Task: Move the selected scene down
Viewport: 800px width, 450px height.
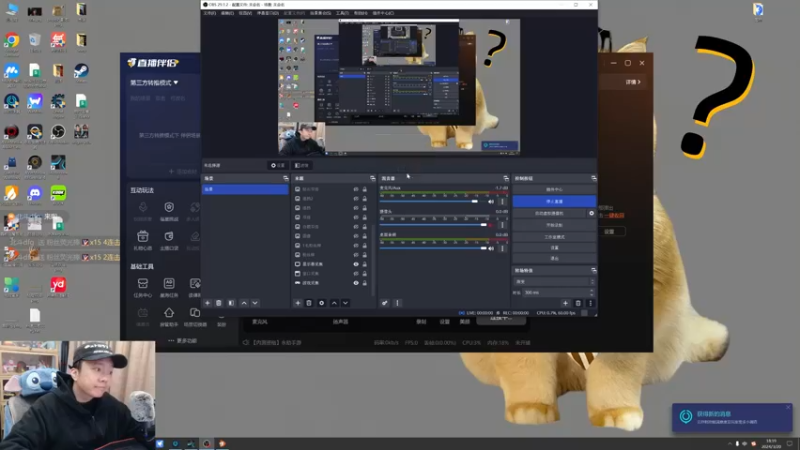Action: (255, 303)
